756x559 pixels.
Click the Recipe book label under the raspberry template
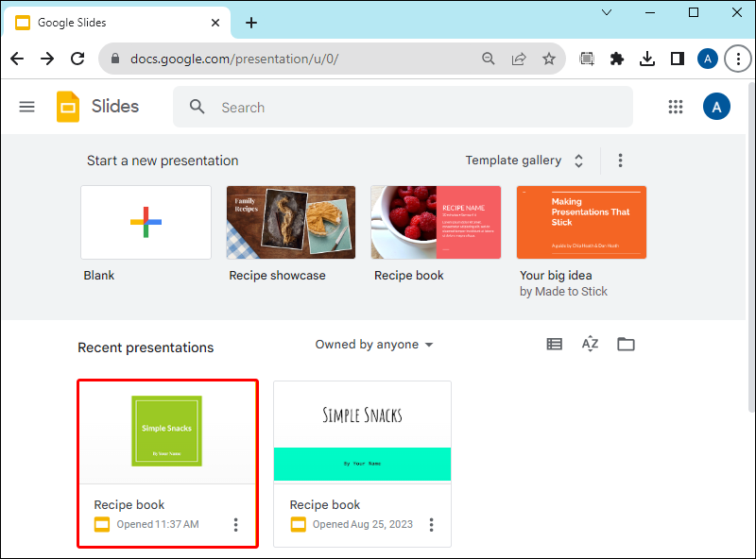tap(409, 275)
